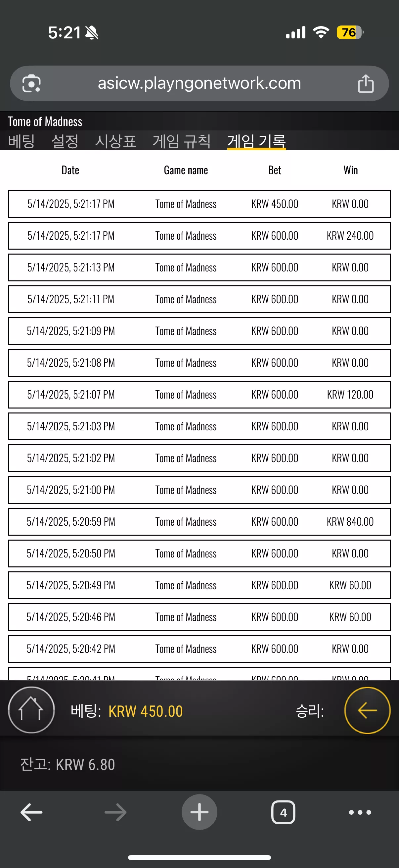Open a new tab with plus button
This screenshot has height=868, width=399.
coord(199,812)
